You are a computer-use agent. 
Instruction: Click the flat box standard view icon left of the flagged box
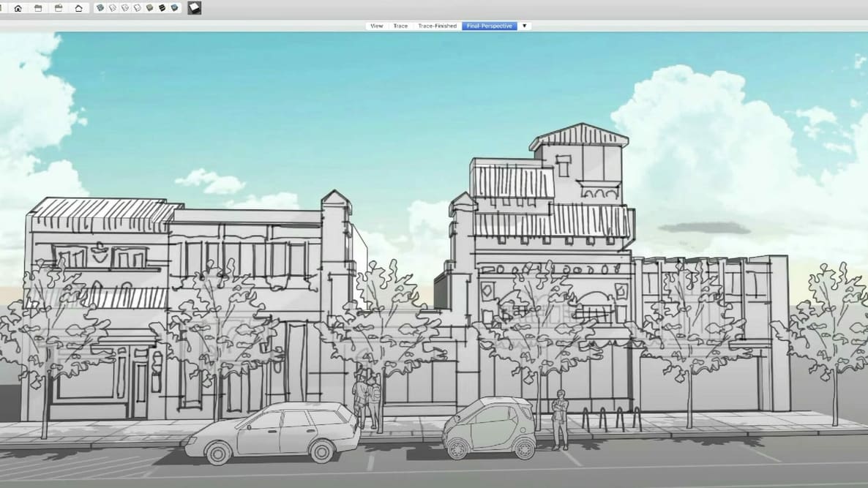38,8
